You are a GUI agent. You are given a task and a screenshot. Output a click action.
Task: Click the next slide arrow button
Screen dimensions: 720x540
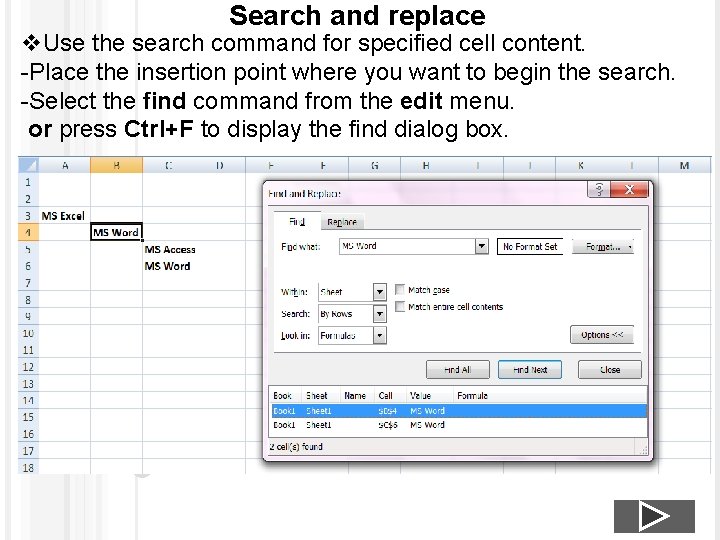click(654, 516)
